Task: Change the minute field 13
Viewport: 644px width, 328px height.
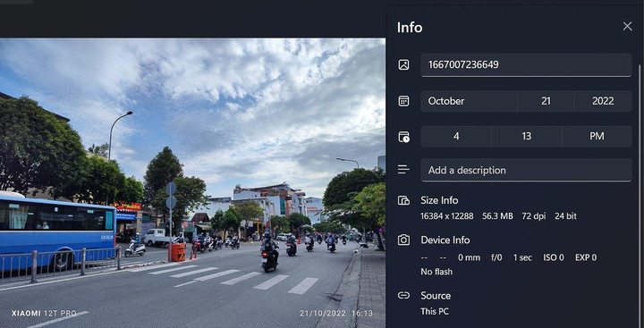Action: pyautogui.click(x=527, y=136)
